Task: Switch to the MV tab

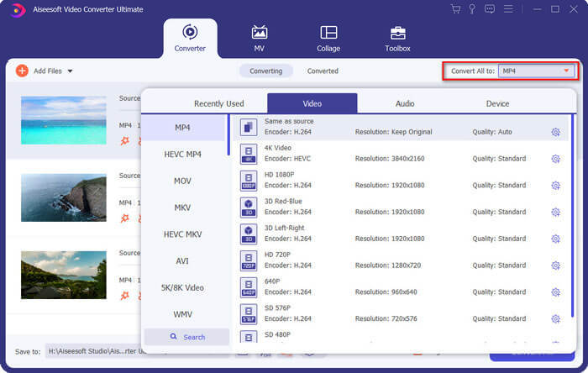Action: coord(259,39)
